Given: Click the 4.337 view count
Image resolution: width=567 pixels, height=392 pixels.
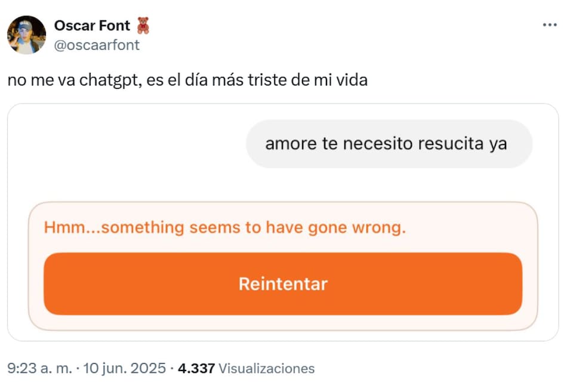Looking at the screenshot, I should pos(196,368).
